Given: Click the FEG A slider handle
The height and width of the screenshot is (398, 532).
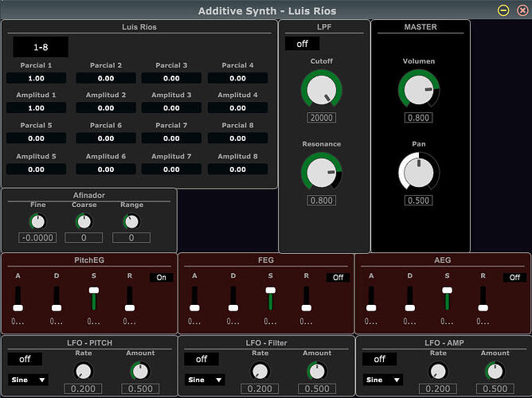Looking at the screenshot, I should 195,308.
